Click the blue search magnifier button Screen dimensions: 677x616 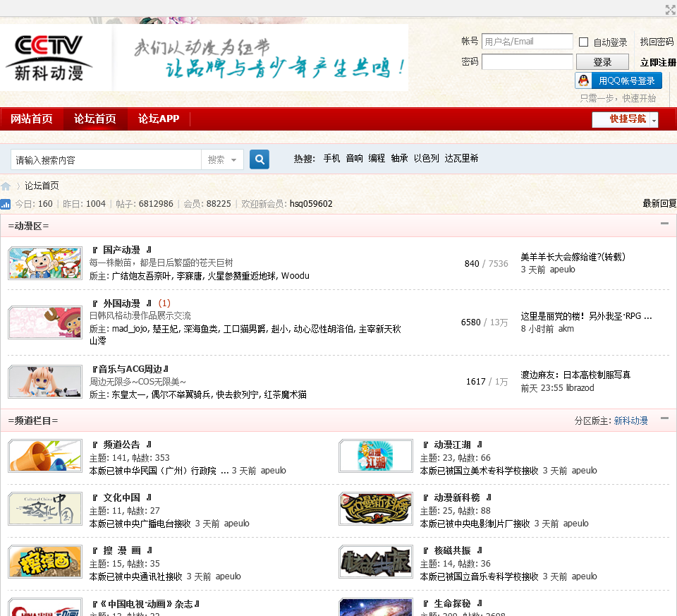(260, 159)
